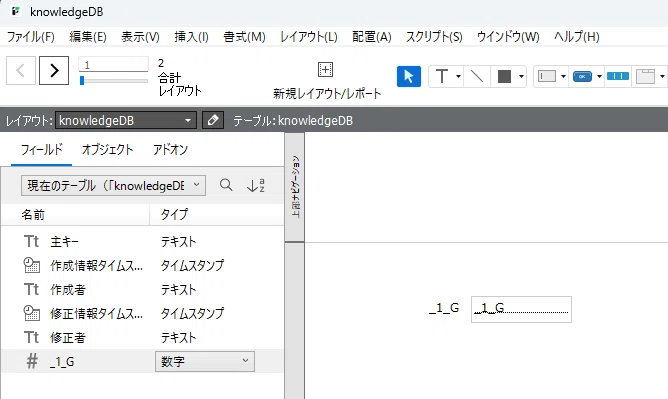Select the _1_G label on layout canvas
The width and height of the screenshot is (668, 399).
coord(444,308)
